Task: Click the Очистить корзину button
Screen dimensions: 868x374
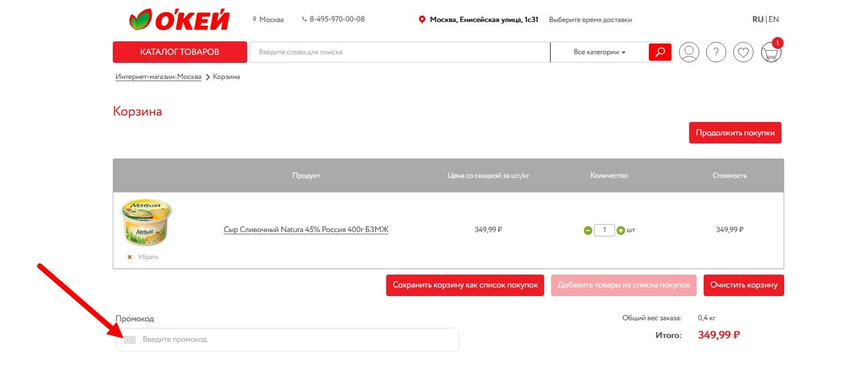Action: coord(743,285)
